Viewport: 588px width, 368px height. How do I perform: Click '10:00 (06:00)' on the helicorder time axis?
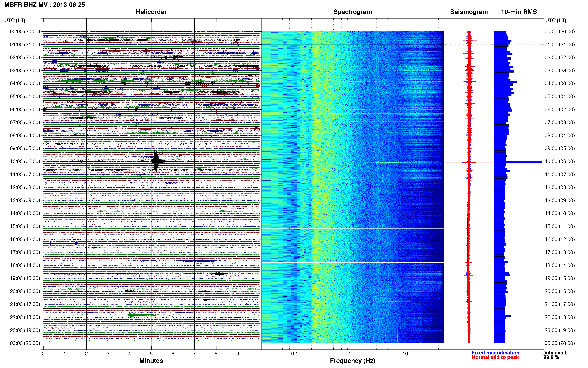pos(25,161)
